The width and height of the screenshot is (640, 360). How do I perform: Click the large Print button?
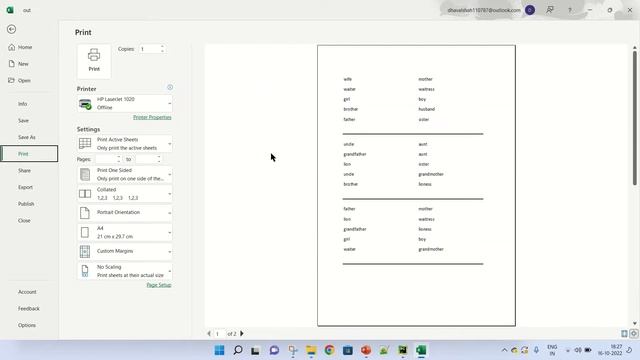coord(94,61)
